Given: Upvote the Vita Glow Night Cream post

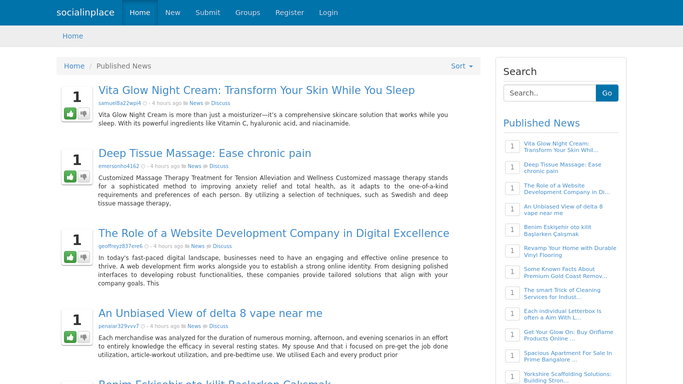Looking at the screenshot, I should pyautogui.click(x=70, y=114).
